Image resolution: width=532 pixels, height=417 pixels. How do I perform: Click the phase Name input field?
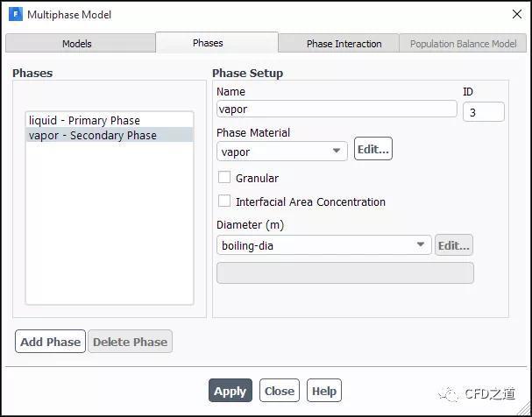[x=337, y=110]
